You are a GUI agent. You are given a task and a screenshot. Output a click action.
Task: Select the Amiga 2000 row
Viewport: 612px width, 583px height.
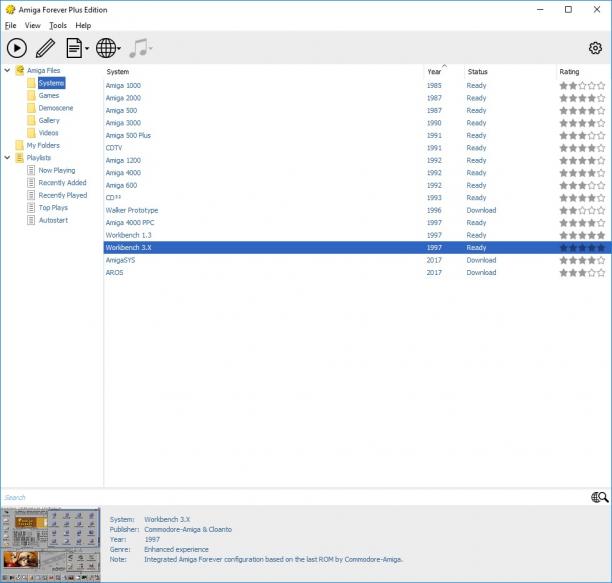click(x=357, y=98)
